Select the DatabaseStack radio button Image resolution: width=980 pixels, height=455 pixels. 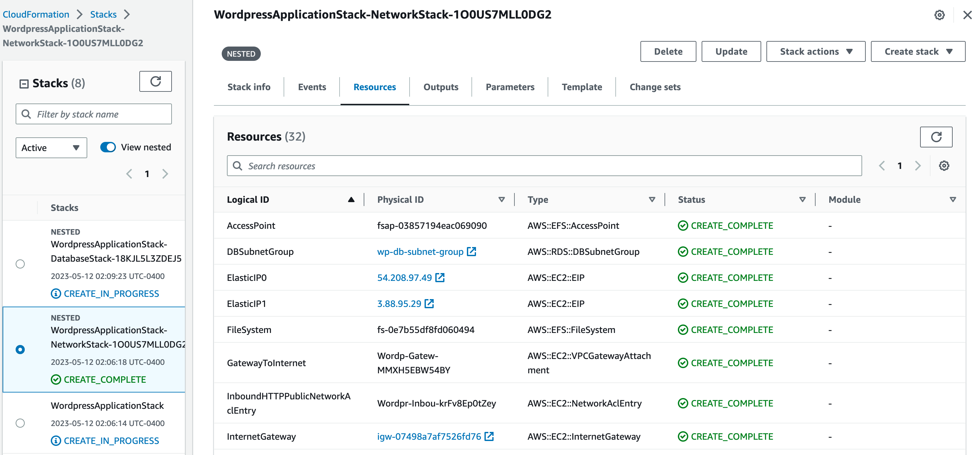coord(20,264)
